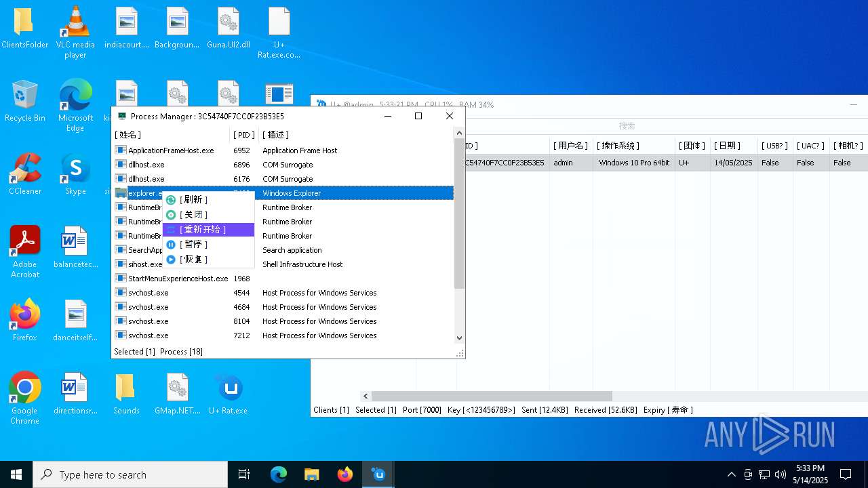Screen dimensions: 868x488
Task: Open the GMap.NET... dll file icon
Action: pyautogui.click(x=177, y=394)
